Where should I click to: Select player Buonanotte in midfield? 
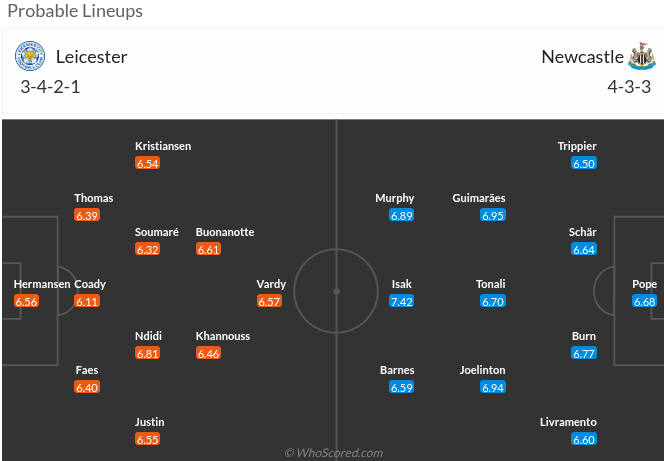[225, 232]
